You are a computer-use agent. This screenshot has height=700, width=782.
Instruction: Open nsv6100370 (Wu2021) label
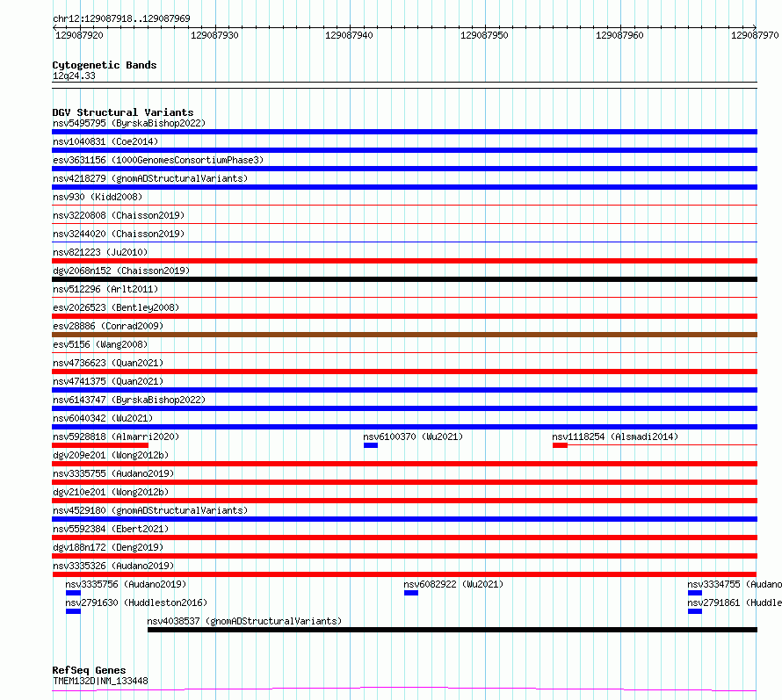[x=413, y=437]
